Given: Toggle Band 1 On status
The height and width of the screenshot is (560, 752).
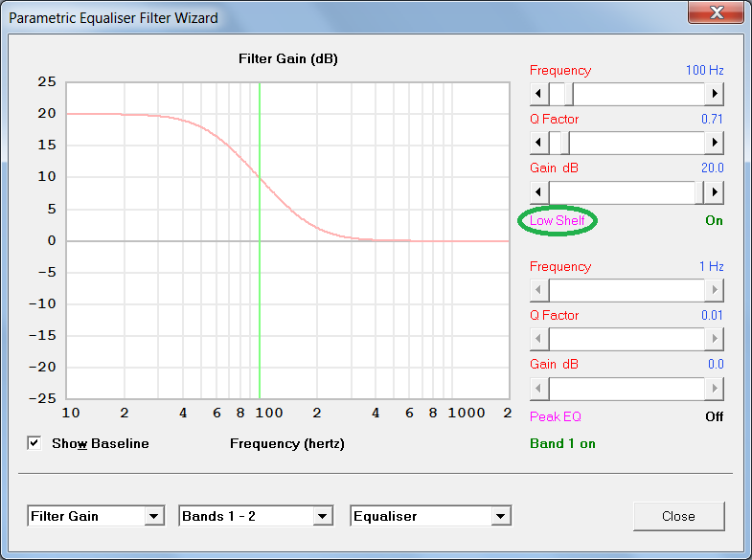Looking at the screenshot, I should [x=714, y=220].
